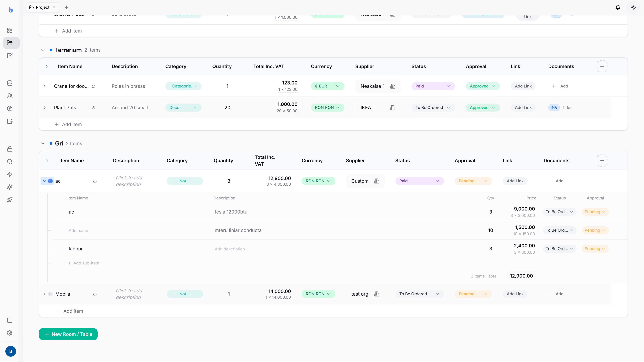
Task: Click the supplier building icon next to IKEA
Action: point(393,108)
